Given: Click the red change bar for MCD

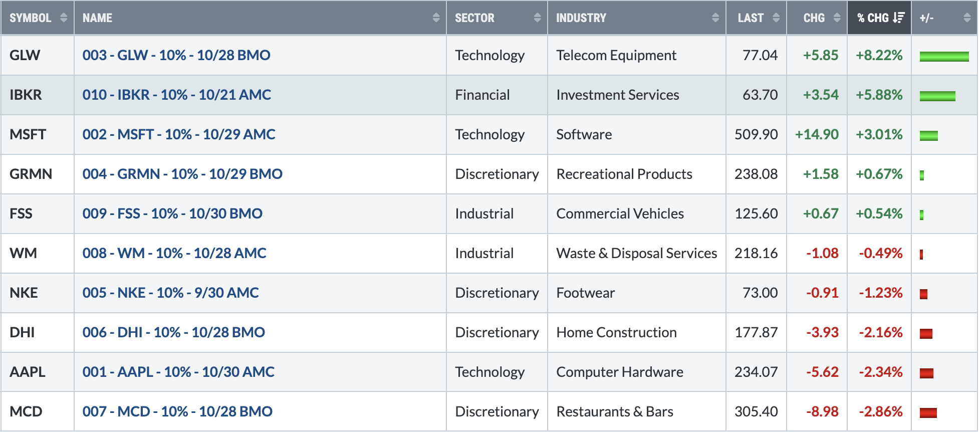Looking at the screenshot, I should pos(928,413).
